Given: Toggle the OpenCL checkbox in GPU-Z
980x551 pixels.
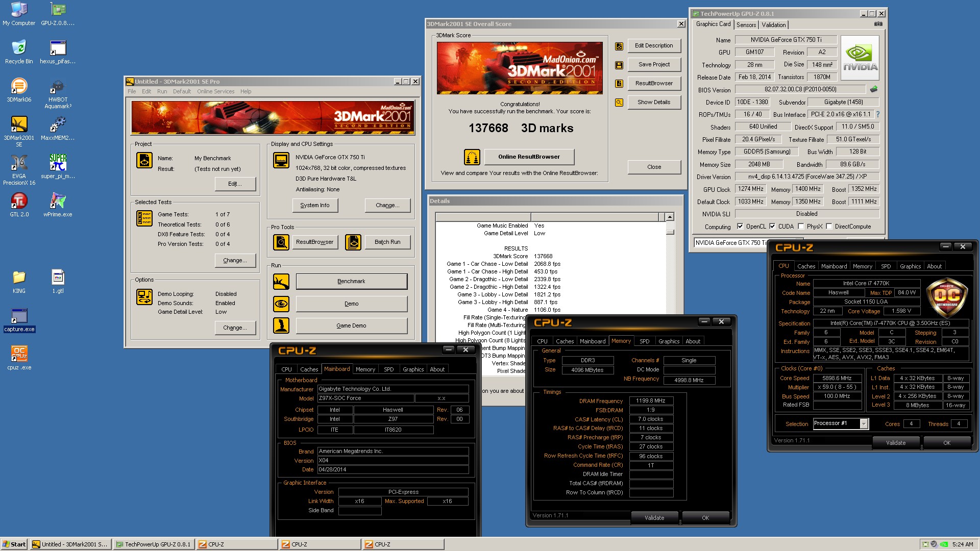Looking at the screenshot, I should pos(740,227).
